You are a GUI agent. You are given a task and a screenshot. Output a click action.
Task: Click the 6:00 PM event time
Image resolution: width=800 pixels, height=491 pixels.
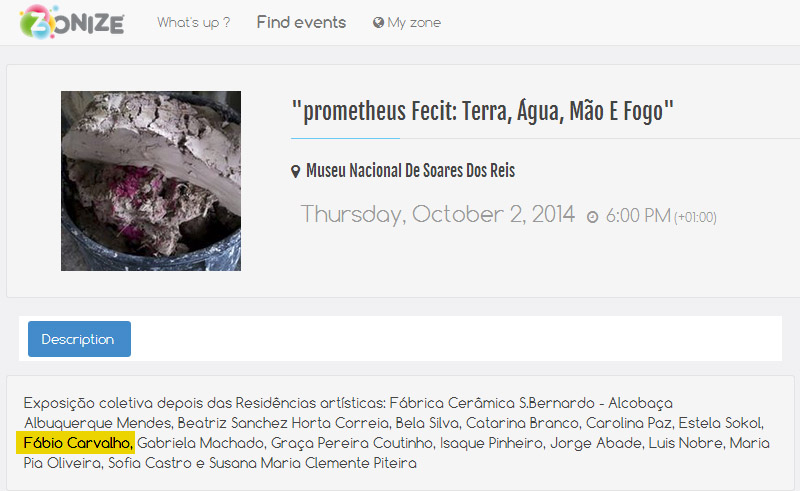(638, 216)
